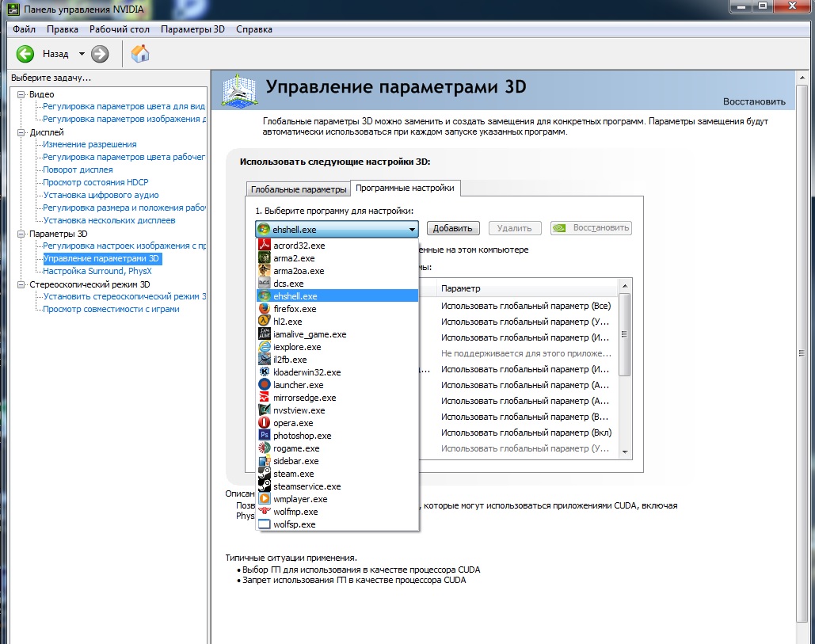Click the highlighted ehshell.exe list entry

337,296
